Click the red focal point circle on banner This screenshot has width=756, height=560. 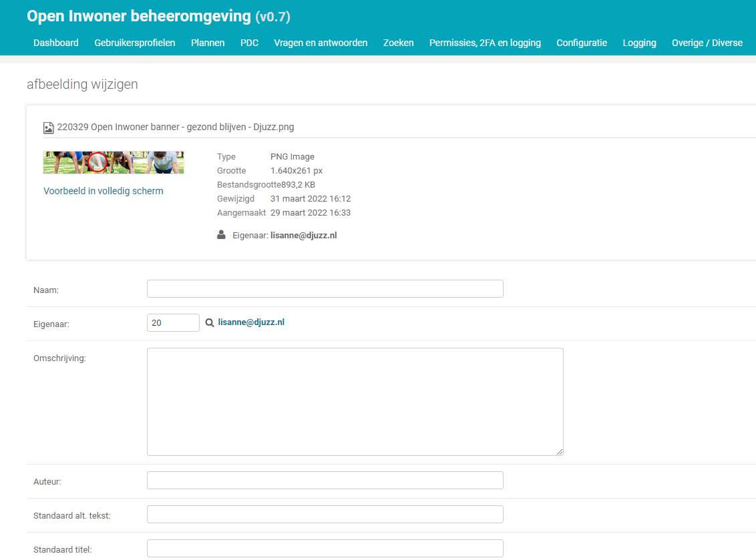click(98, 162)
